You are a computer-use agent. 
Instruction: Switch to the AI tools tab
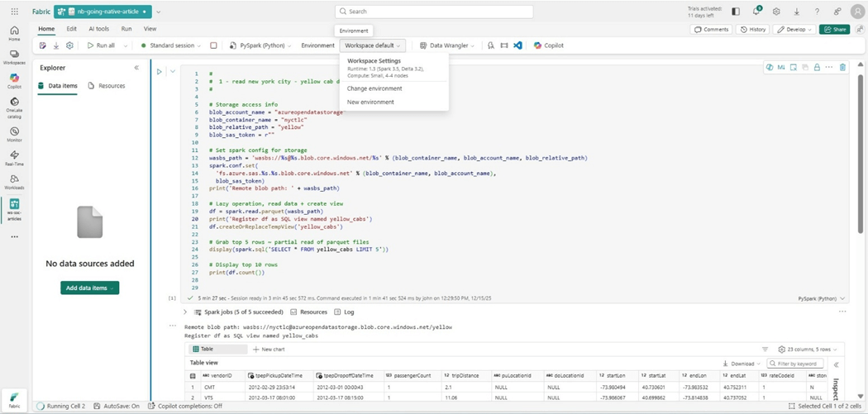pos(99,29)
